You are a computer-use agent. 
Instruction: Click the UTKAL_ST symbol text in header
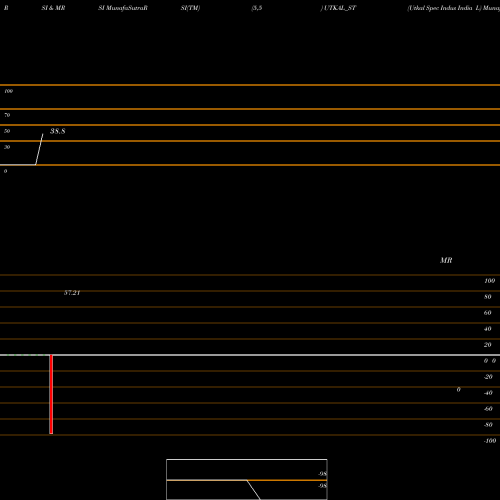(340, 8)
